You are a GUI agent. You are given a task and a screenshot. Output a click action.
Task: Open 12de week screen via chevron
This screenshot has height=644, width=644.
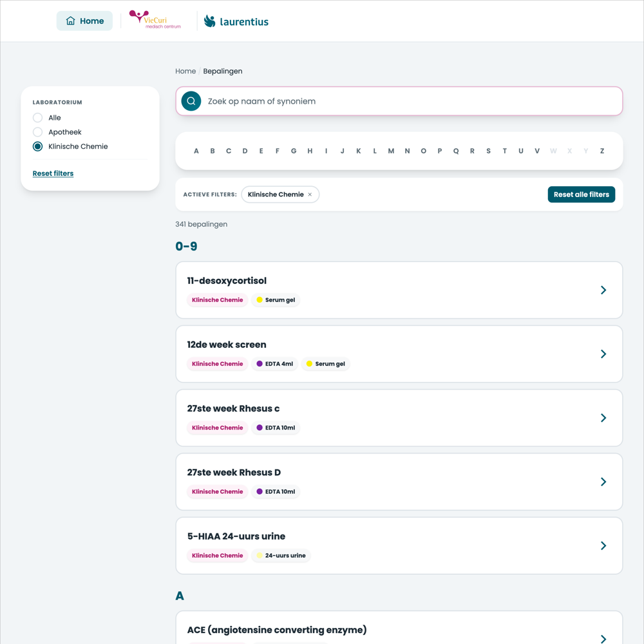pyautogui.click(x=603, y=354)
